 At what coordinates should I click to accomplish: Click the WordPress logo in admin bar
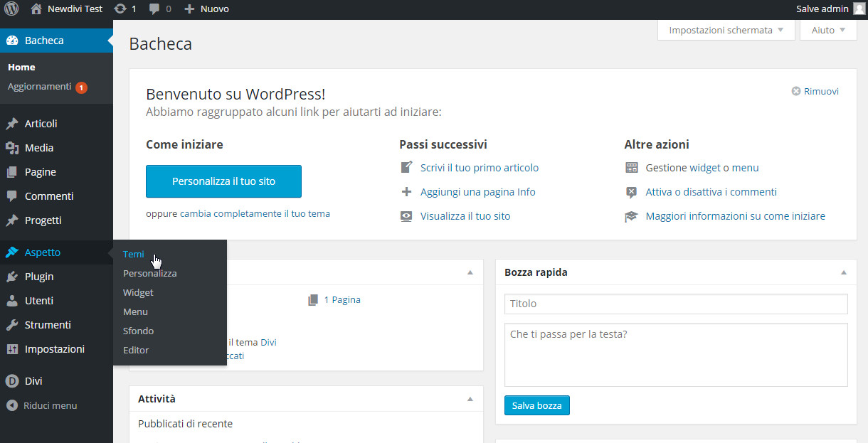pyautogui.click(x=11, y=9)
